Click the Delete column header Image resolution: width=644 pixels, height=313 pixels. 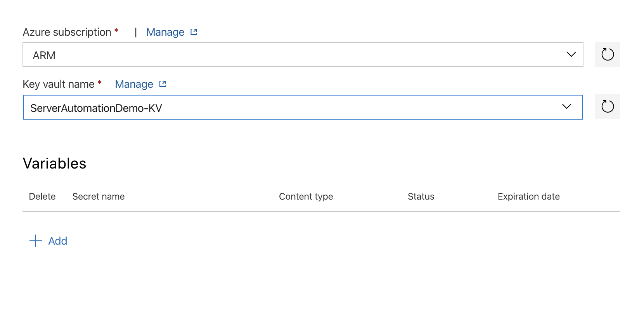click(x=42, y=196)
